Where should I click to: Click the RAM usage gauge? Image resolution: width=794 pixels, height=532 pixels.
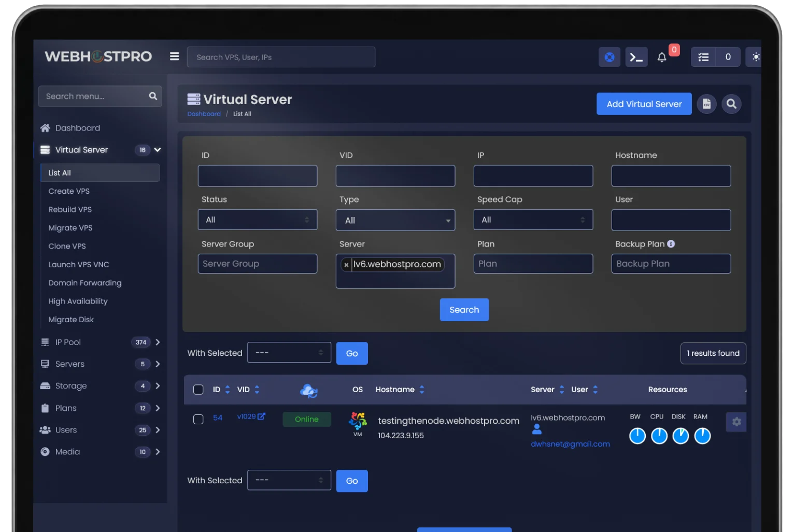coord(702,436)
